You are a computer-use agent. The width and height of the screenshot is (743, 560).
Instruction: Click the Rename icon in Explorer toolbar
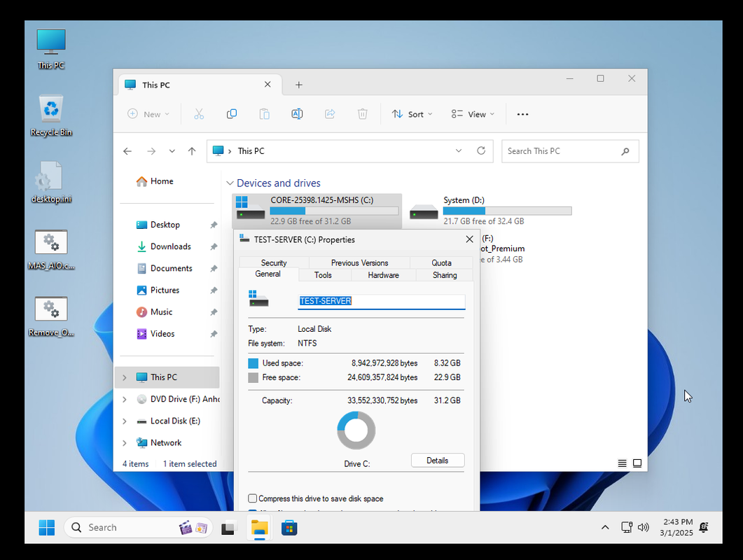(297, 114)
